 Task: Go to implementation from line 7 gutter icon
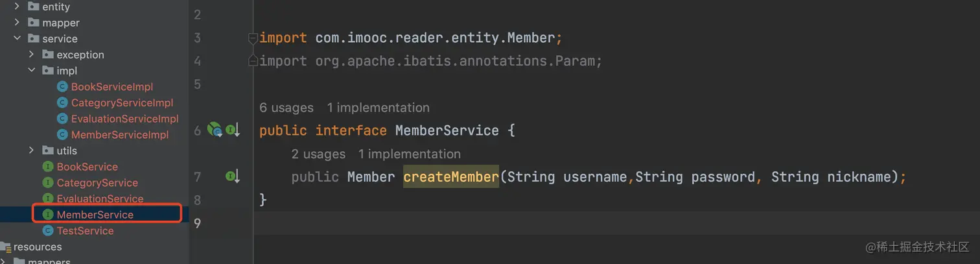[x=233, y=176]
